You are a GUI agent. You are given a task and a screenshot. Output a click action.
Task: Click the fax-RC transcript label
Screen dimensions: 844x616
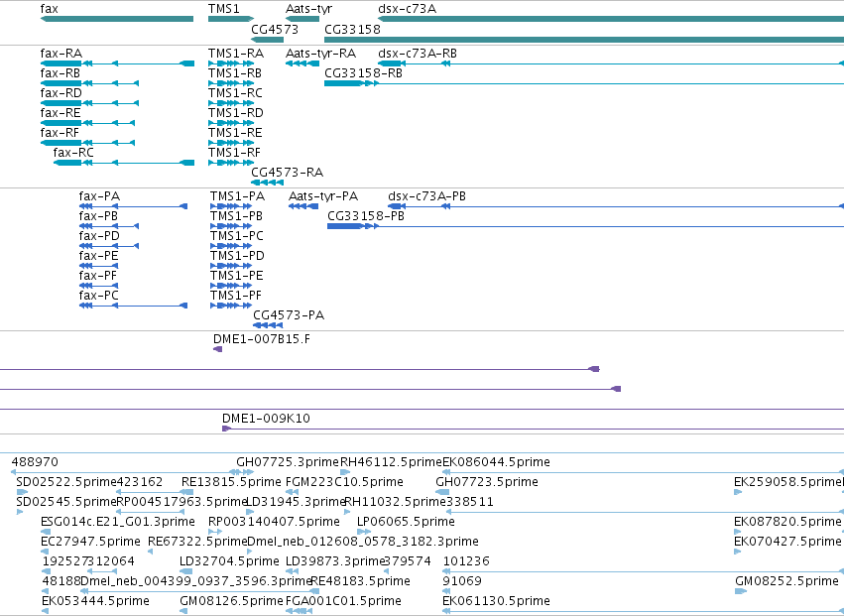pos(73,153)
